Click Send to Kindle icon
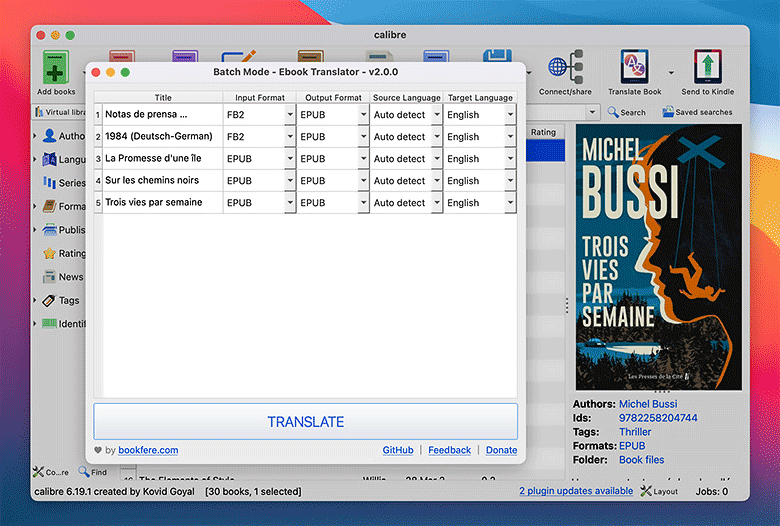 (707, 67)
